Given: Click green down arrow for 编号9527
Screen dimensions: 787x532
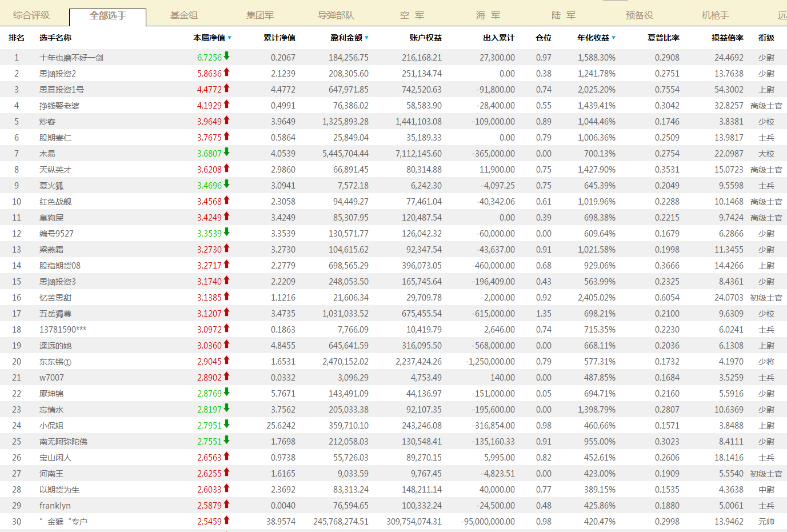Looking at the screenshot, I should pyautogui.click(x=227, y=232).
